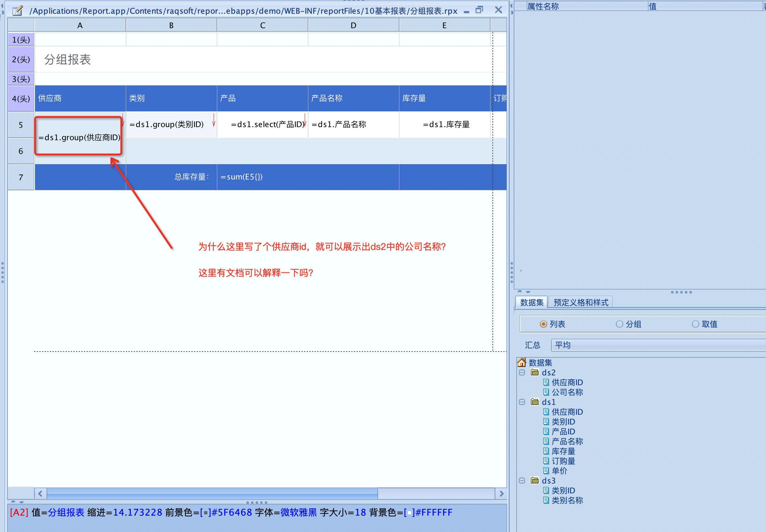Click the horizontal scrollbar right arrow
Screen dimensions: 766x532
point(501,494)
